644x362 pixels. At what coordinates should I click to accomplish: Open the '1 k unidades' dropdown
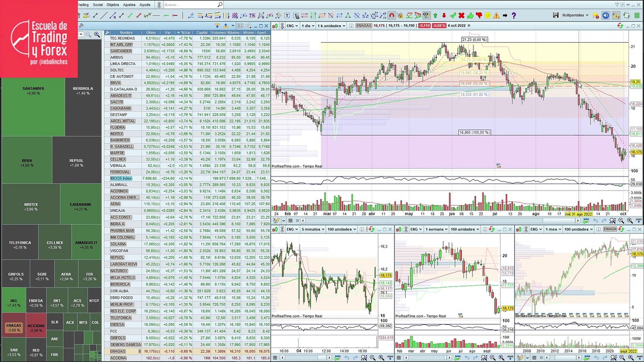[x=331, y=26]
